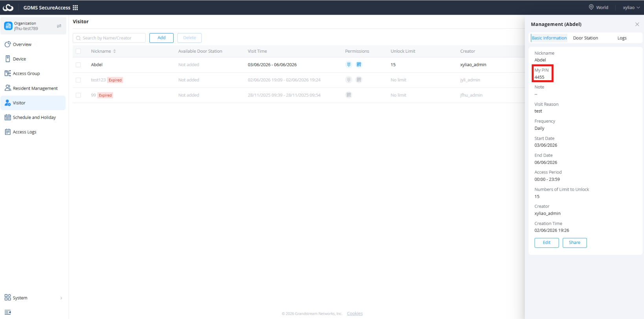Click the jyli_admin creator cell

tap(470, 80)
